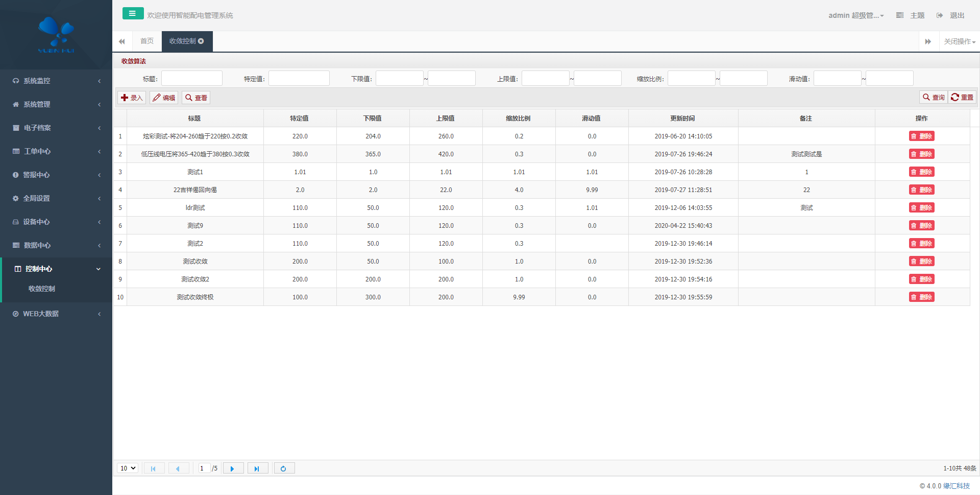Click the tab scroll-right double arrow
Image resolution: width=980 pixels, height=495 pixels.
click(927, 41)
